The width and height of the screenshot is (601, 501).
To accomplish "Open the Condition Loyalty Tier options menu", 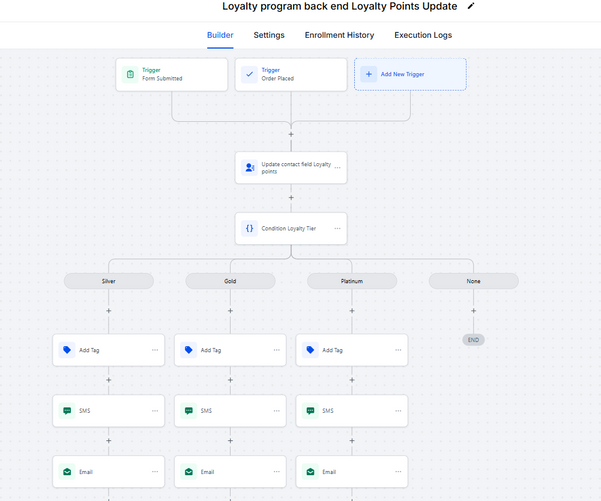I will coord(337,228).
